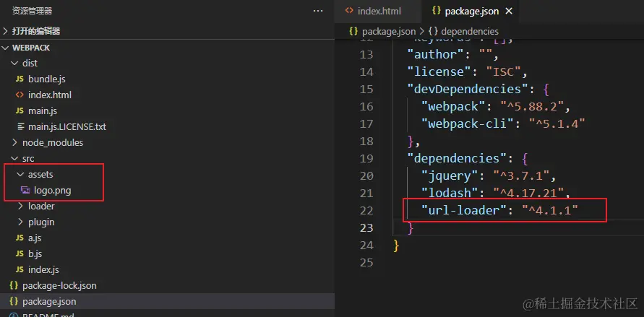
Task: Click the JS icon beside a.js
Action: pos(20,238)
